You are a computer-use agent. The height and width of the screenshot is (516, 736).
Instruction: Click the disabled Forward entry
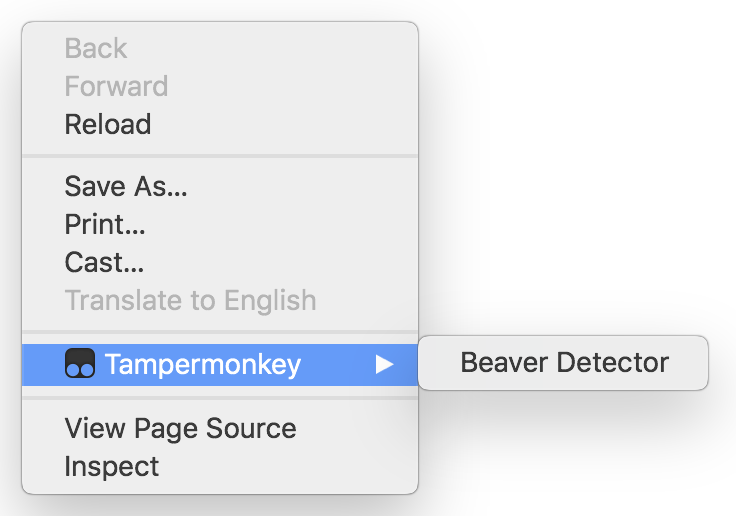point(116,86)
